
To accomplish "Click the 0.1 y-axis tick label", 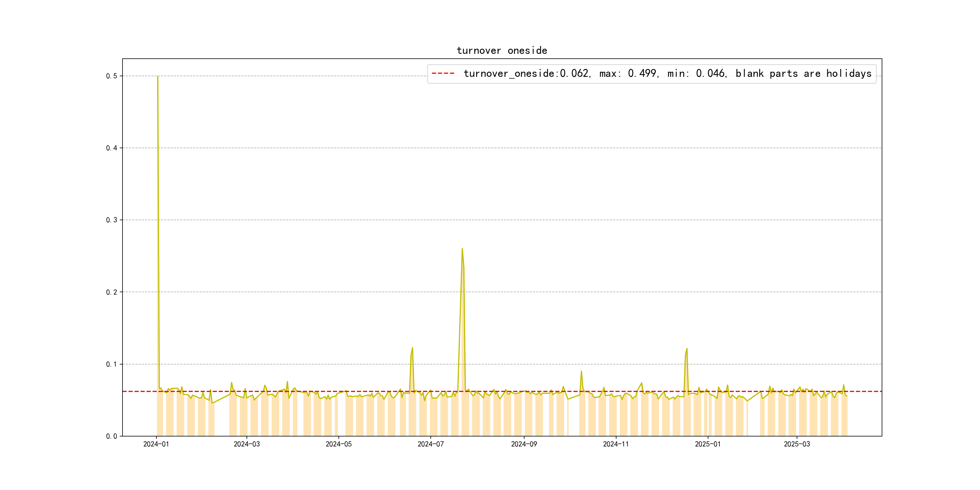I will [112, 364].
